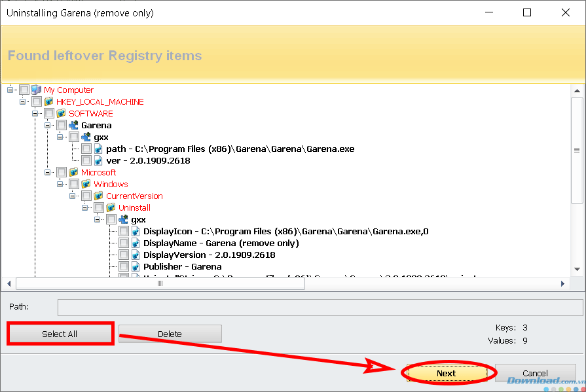Tick the Garena key checkbox

coord(62,125)
